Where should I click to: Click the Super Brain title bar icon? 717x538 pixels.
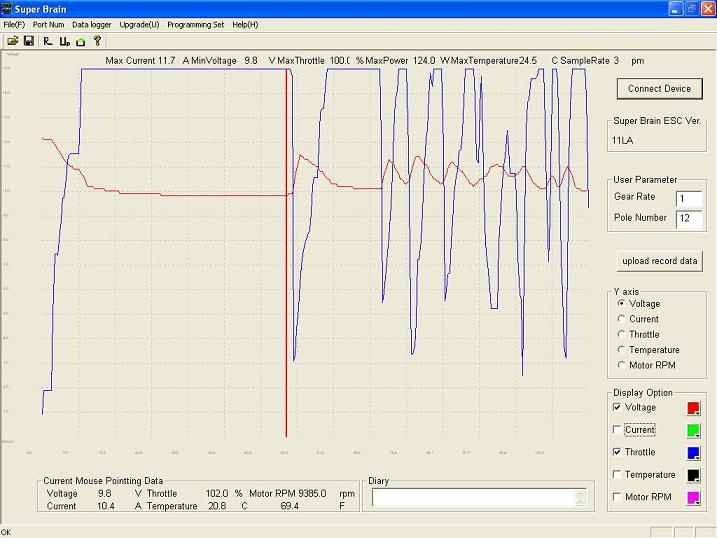tap(6, 9)
